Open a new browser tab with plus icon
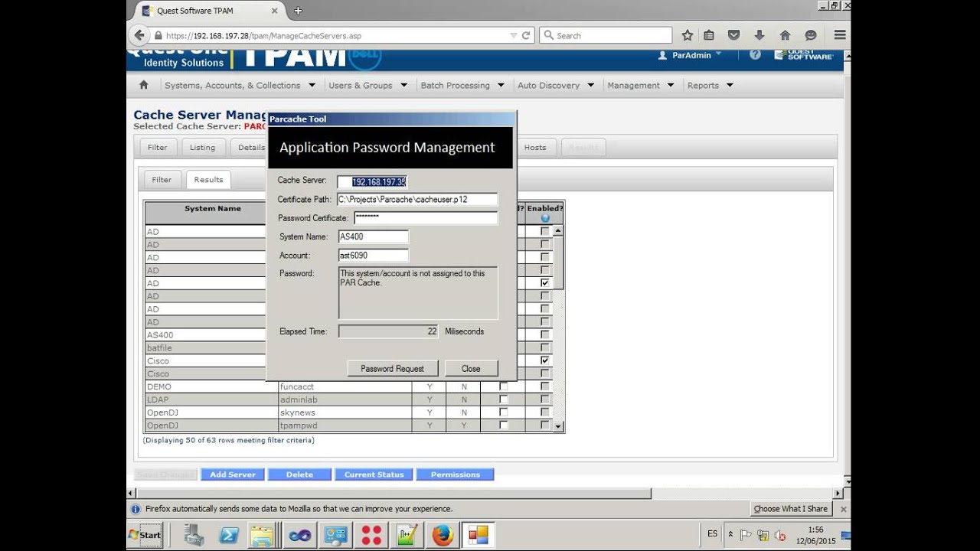This screenshot has width=980, height=551. (298, 11)
